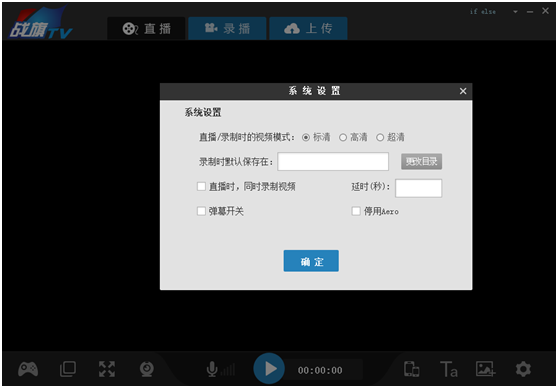This screenshot has width=558, height=388.
Task: Open settings with the gear icon
Action: click(x=523, y=369)
